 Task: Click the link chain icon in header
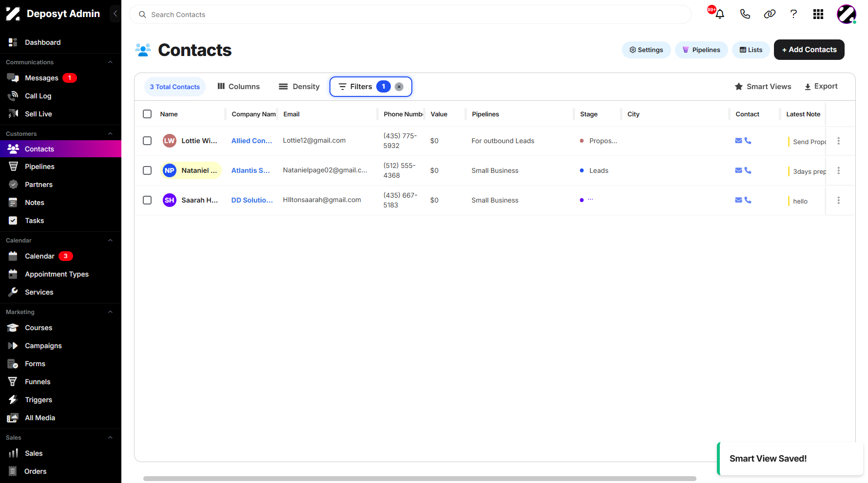[x=770, y=14]
